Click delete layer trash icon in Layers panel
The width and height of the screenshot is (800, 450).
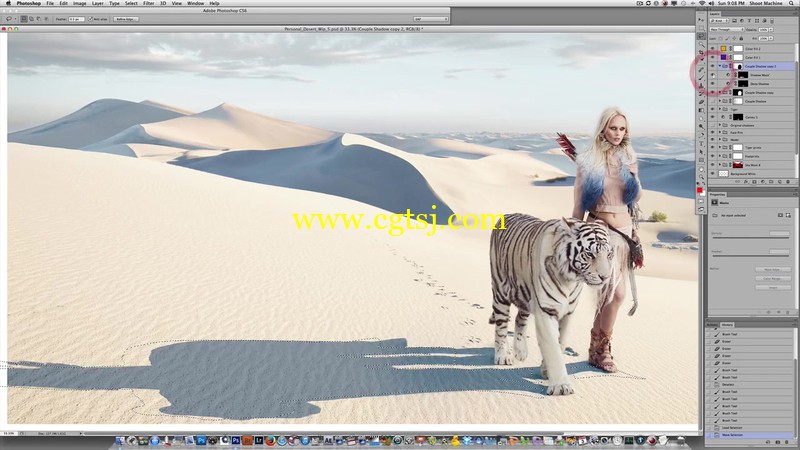pyautogui.click(x=788, y=182)
